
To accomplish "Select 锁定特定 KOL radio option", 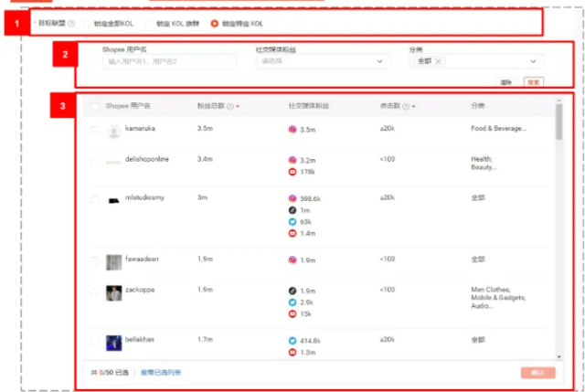I will coord(215,24).
